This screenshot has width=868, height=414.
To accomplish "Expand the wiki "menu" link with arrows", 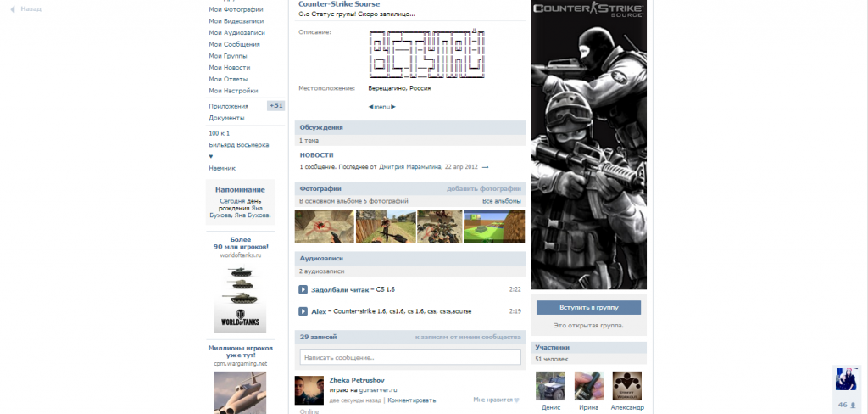I will coord(381,107).
